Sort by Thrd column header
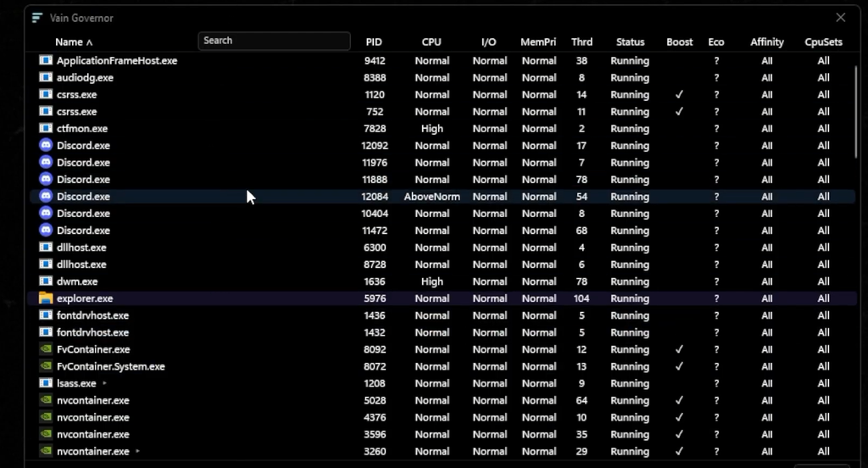The image size is (868, 468). pyautogui.click(x=581, y=42)
